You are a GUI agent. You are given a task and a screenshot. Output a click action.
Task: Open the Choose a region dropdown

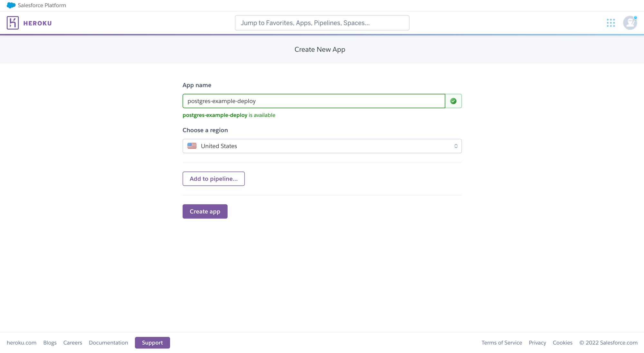click(322, 146)
